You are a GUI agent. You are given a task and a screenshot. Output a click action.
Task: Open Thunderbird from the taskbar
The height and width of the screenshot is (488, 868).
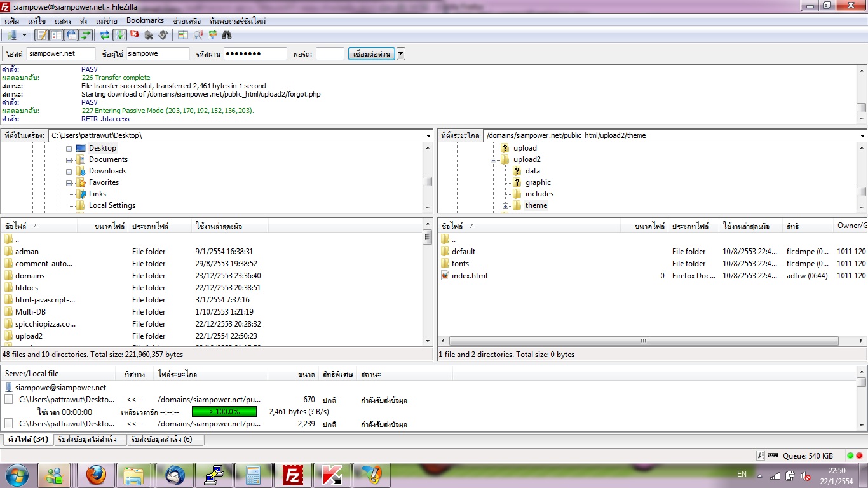[x=174, y=475]
